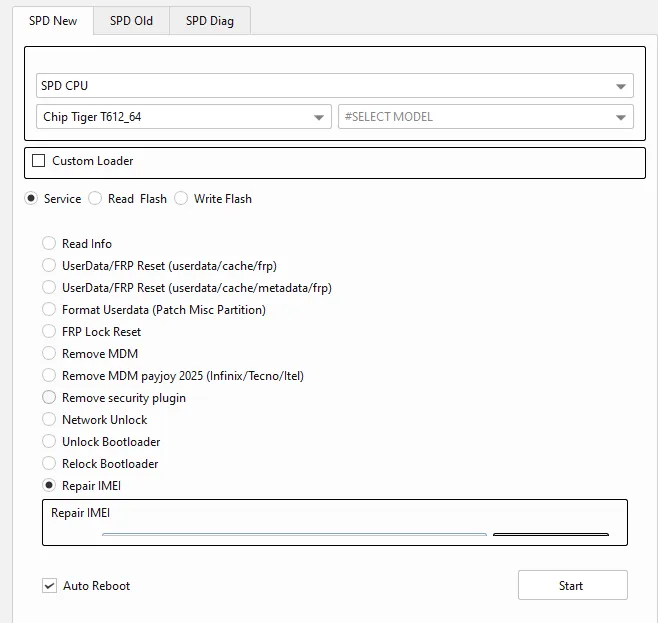
Task: Select the Read Flash mode radio button
Action: pyautogui.click(x=96, y=199)
